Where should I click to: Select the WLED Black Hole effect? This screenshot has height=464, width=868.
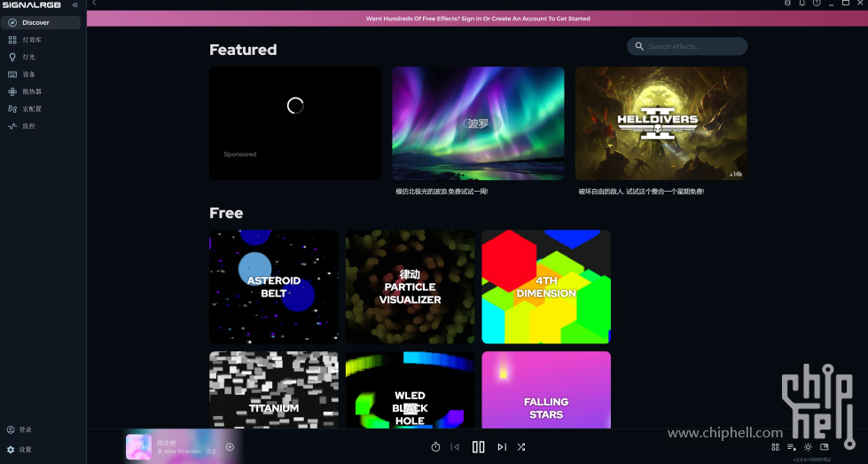411,389
